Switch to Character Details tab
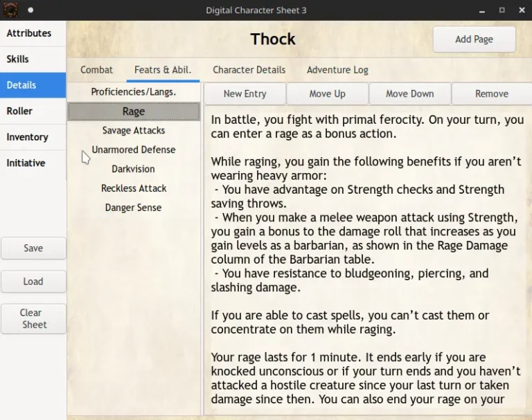This screenshot has width=532, height=420. (x=249, y=70)
